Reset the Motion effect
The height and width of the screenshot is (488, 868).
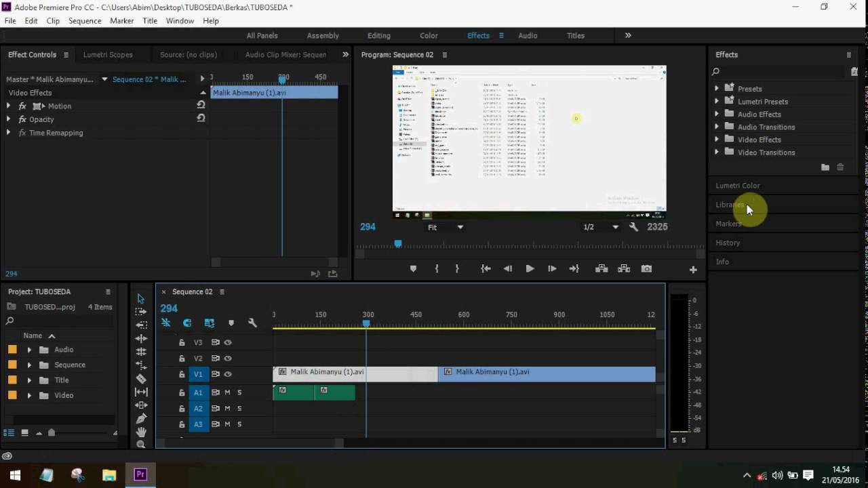(201, 105)
